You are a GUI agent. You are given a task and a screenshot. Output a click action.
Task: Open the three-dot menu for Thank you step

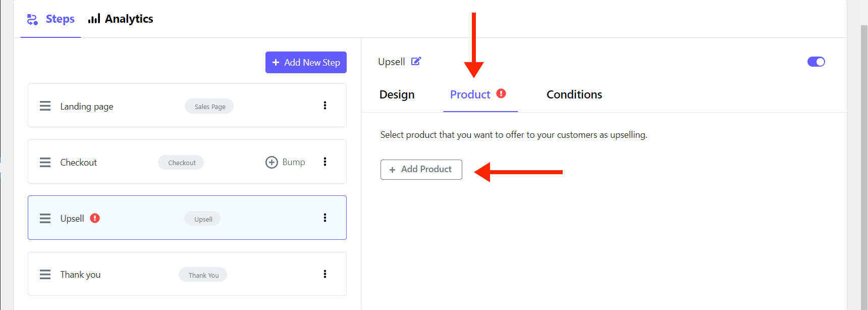tap(325, 274)
